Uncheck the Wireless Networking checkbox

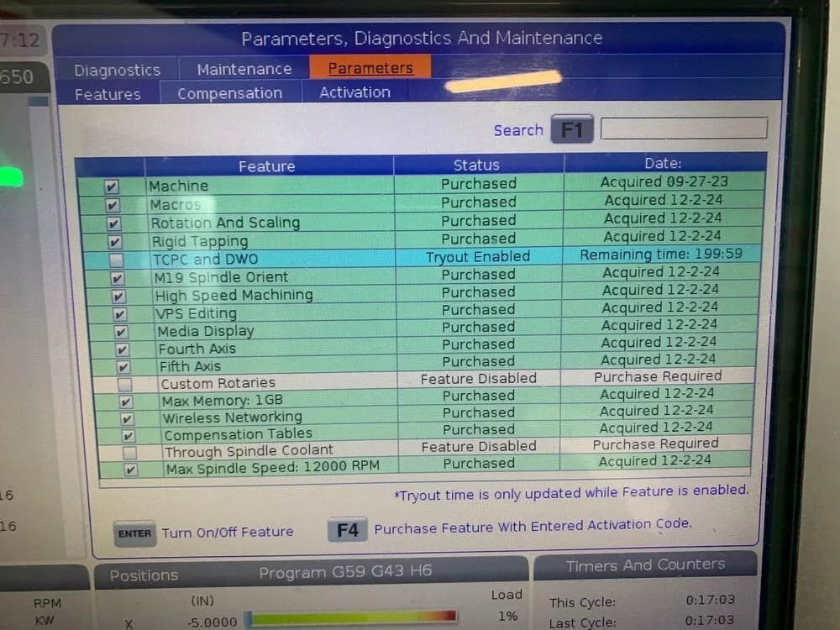tap(127, 418)
